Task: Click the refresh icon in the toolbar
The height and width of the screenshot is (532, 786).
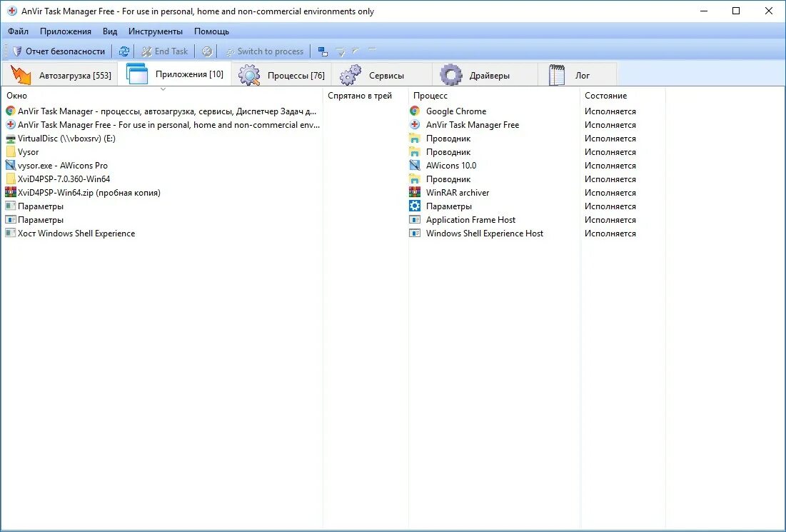Action: click(124, 51)
